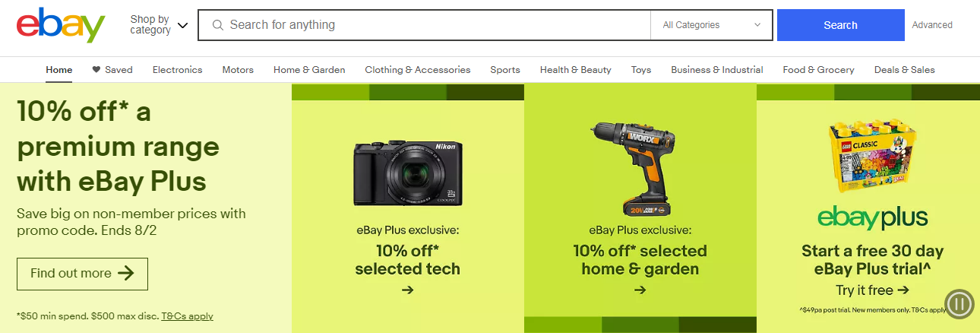The height and width of the screenshot is (333, 980).
Task: Open the Home & Garden tab
Action: point(309,69)
